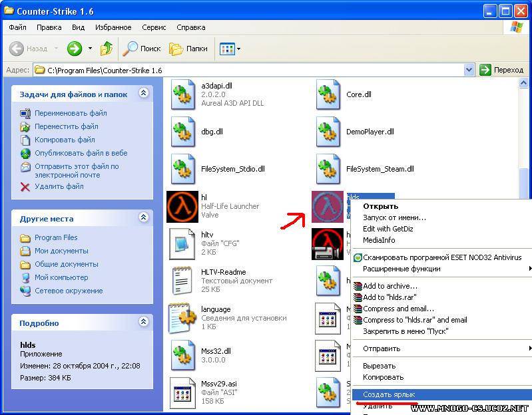Select the DemoPlayer.dll file icon
Viewport: 532px width, 415px height.
click(328, 132)
